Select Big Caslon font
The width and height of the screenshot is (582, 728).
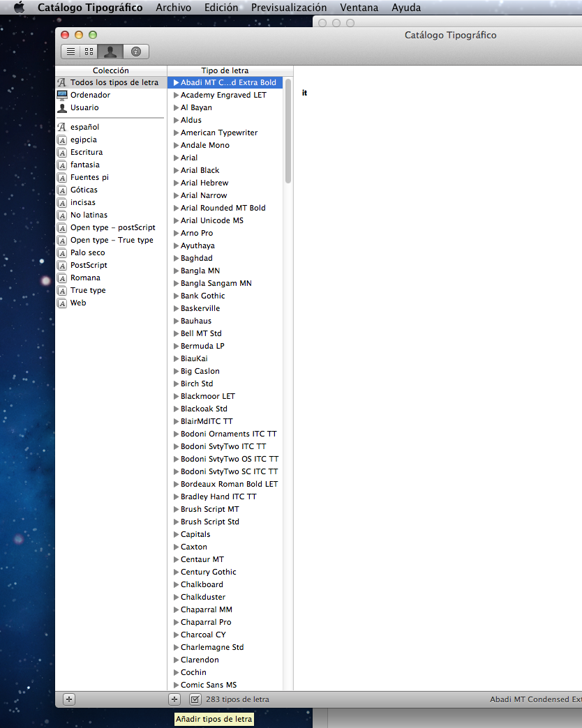pyautogui.click(x=200, y=371)
